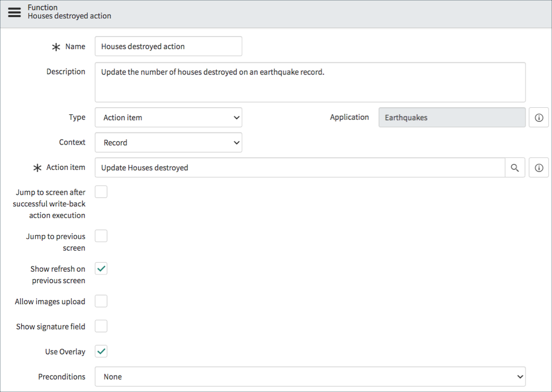Uncheck the Use Overlay checkbox
The width and height of the screenshot is (552, 392).
coord(101,351)
